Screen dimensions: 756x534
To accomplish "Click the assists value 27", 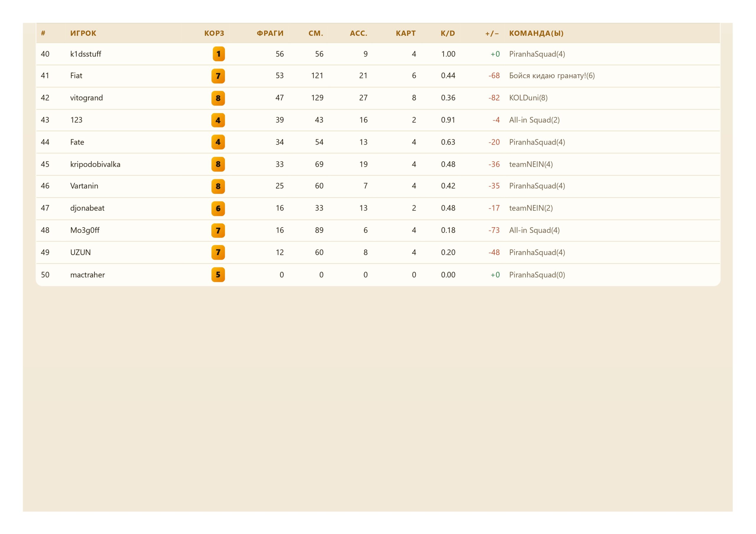I will (363, 98).
